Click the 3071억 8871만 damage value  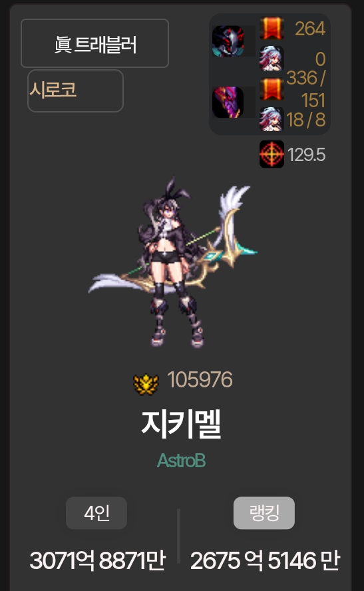tap(97, 560)
